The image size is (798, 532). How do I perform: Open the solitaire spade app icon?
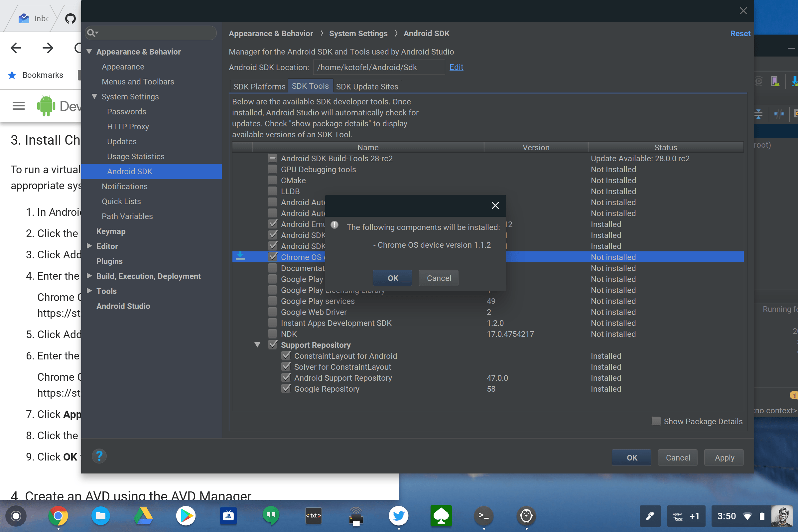coord(441,516)
